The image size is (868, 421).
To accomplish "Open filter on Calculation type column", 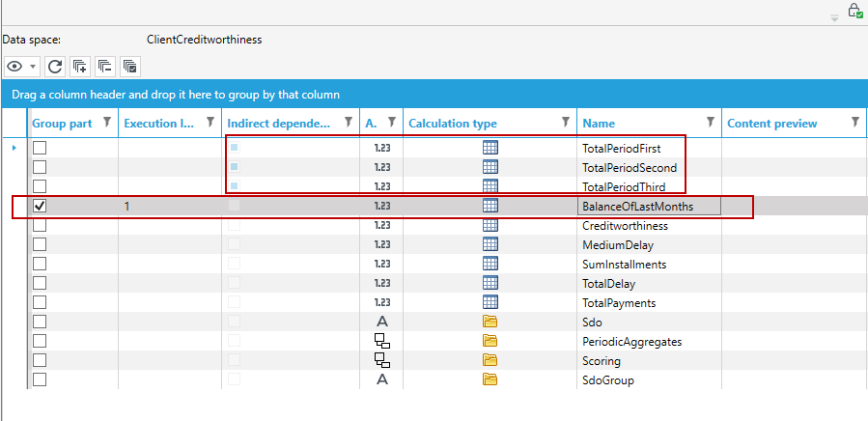I will point(566,123).
